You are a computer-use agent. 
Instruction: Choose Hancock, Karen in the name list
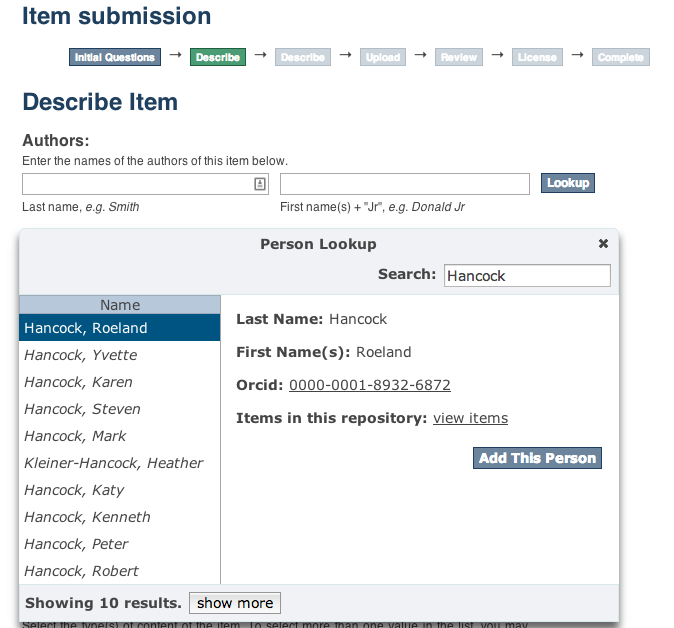pos(78,382)
